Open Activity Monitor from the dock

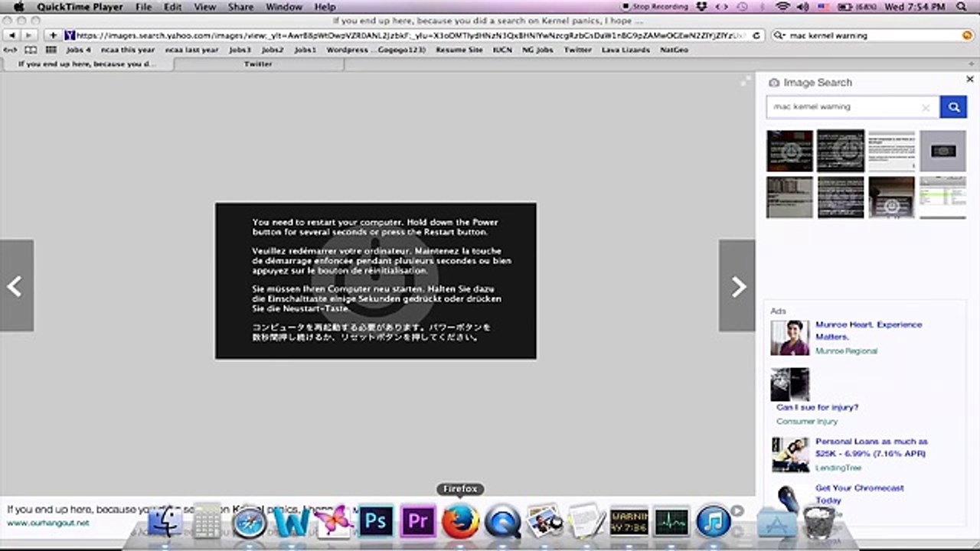tap(671, 522)
